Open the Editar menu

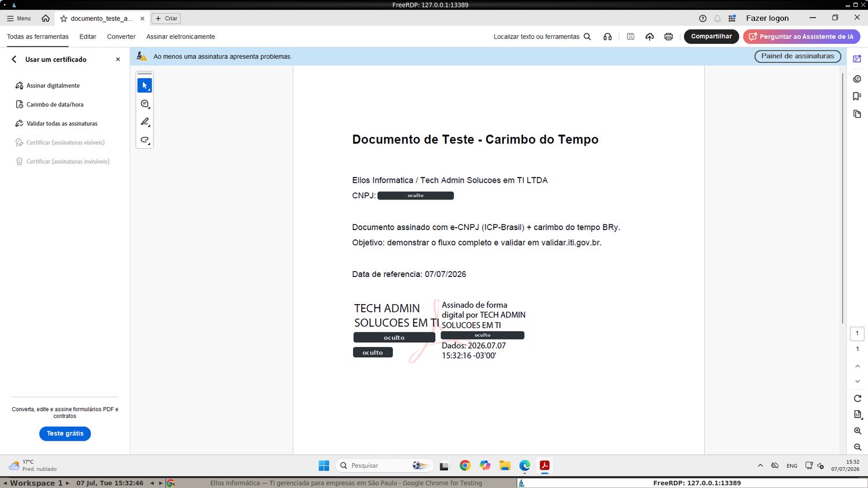88,36
